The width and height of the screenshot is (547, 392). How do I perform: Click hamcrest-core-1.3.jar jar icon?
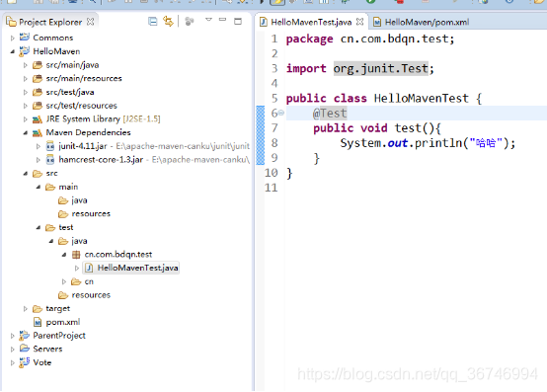[50, 160]
